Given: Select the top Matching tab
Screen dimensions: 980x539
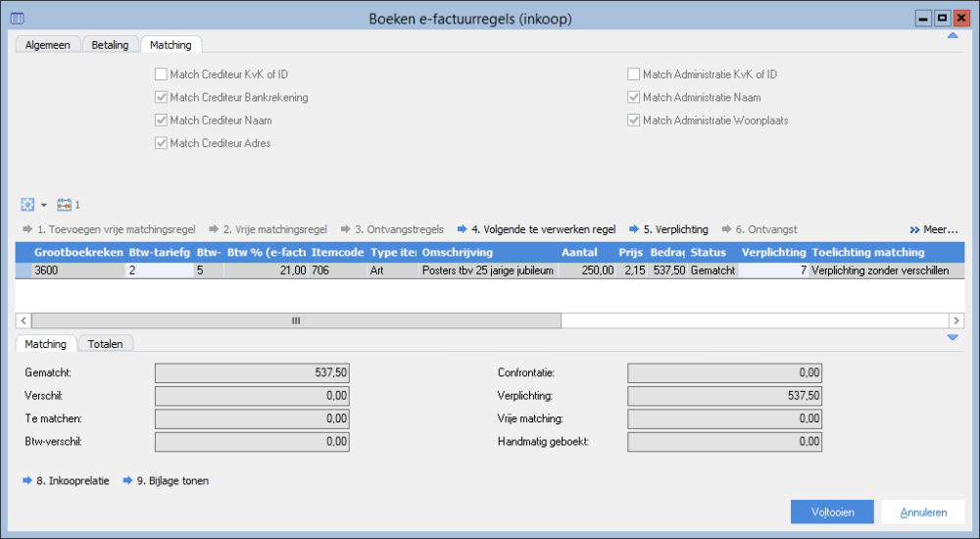Looking at the screenshot, I should coord(171,45).
